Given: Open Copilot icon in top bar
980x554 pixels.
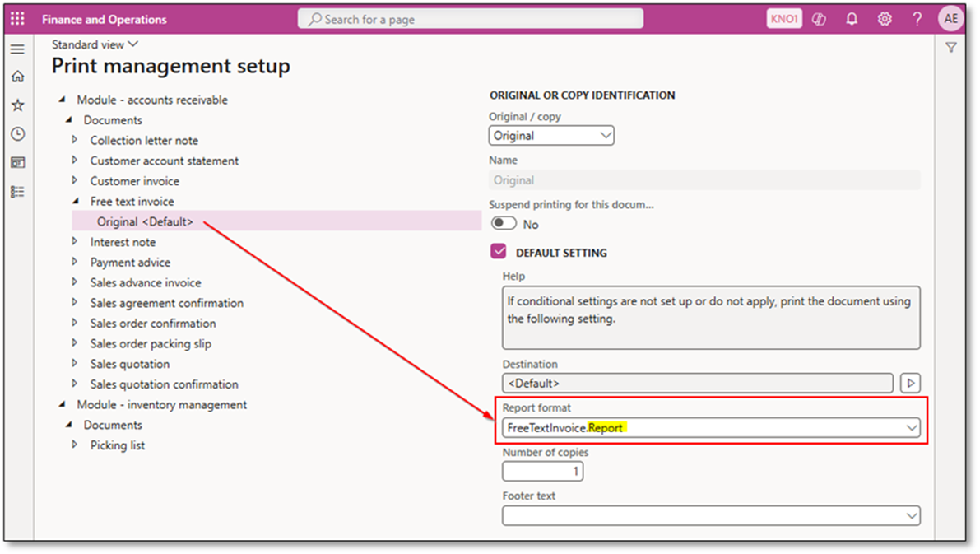Looking at the screenshot, I should point(819,19).
